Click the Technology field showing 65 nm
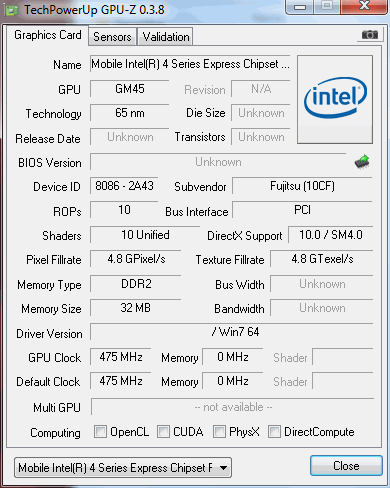390x488 pixels. point(129,113)
